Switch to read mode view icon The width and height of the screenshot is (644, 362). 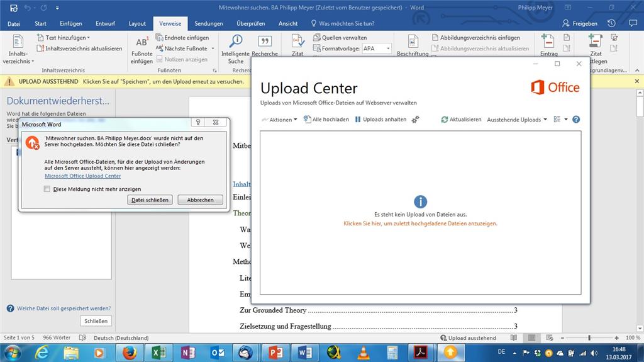513,337
